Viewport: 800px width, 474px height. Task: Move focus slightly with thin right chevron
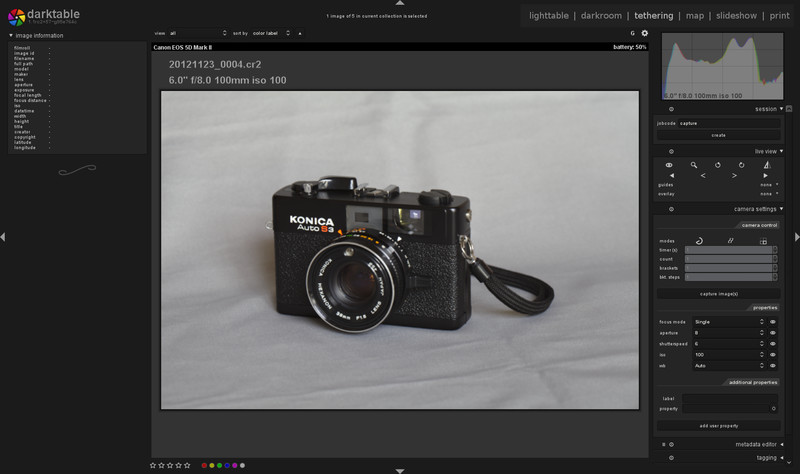tap(734, 176)
